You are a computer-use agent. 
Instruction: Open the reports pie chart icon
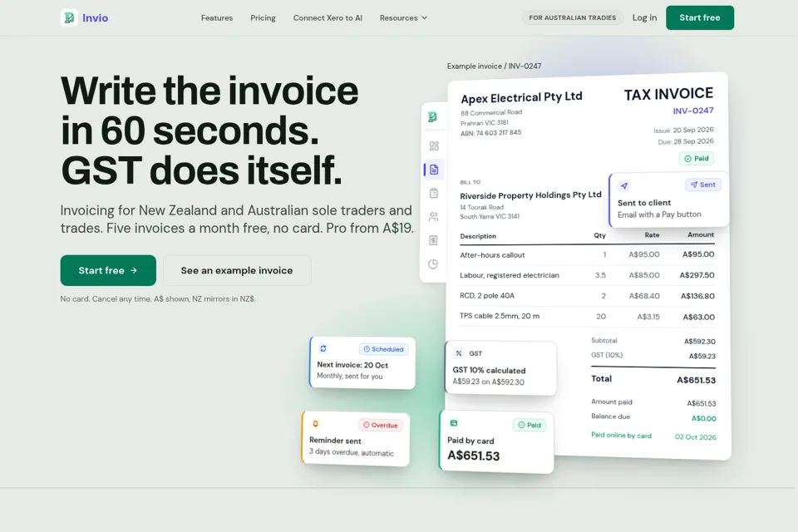coord(433,264)
